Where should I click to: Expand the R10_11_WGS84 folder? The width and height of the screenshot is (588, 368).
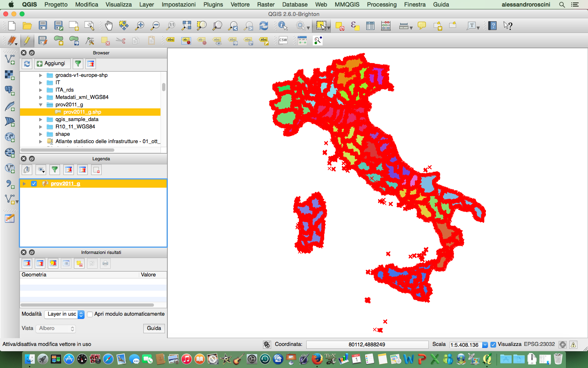40,127
